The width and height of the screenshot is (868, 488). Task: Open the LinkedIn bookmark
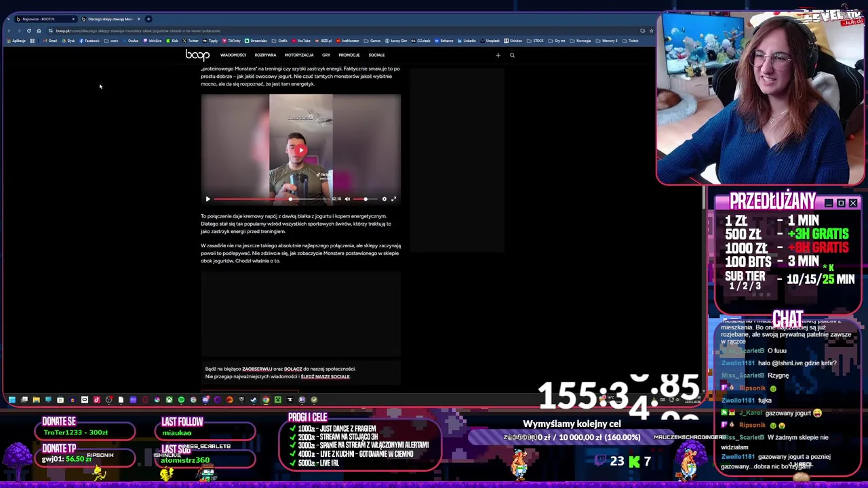(467, 41)
